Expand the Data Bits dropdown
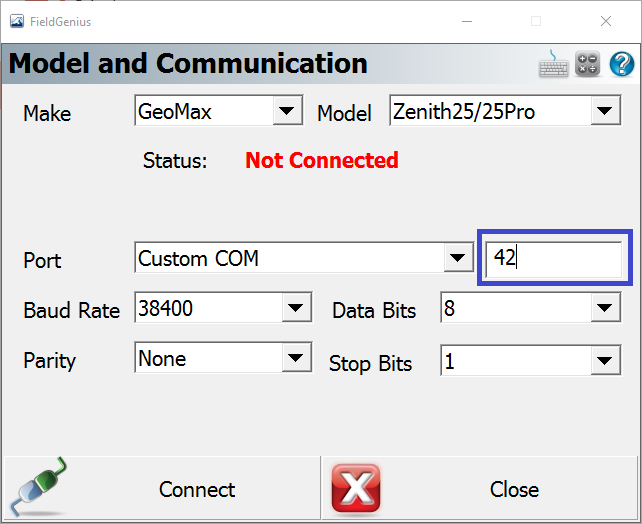Viewport: 642px width, 524px height. coord(605,308)
